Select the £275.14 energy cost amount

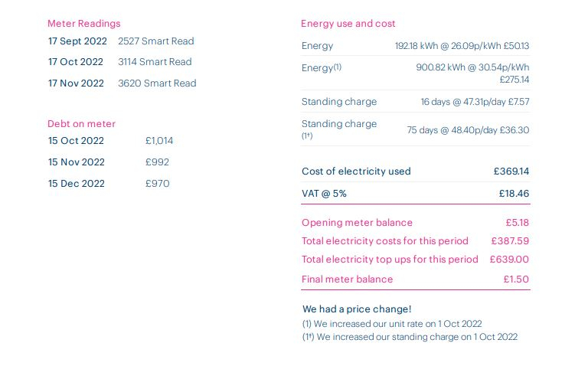click(x=515, y=80)
